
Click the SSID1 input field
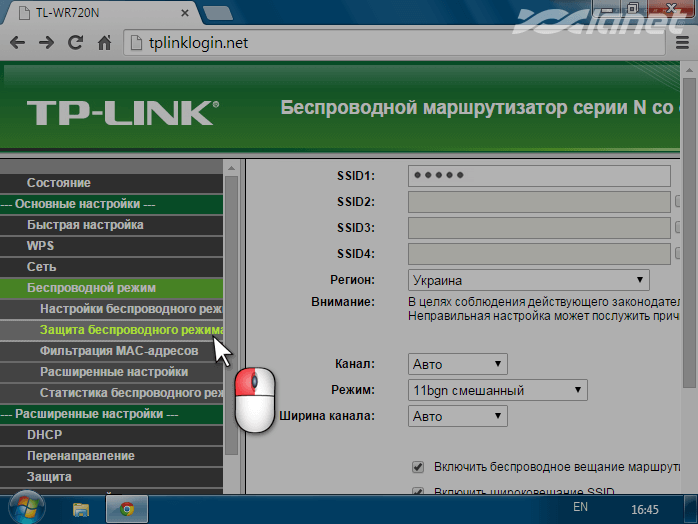point(538,176)
